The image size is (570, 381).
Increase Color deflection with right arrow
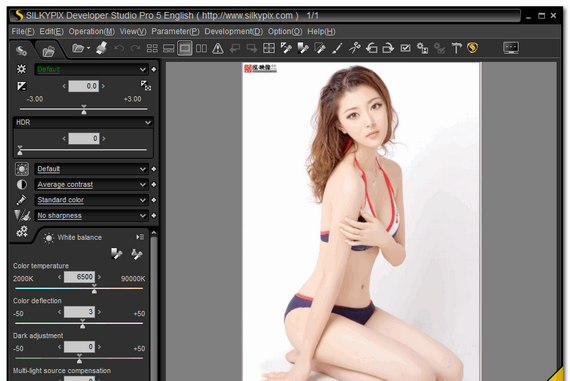coord(99,312)
